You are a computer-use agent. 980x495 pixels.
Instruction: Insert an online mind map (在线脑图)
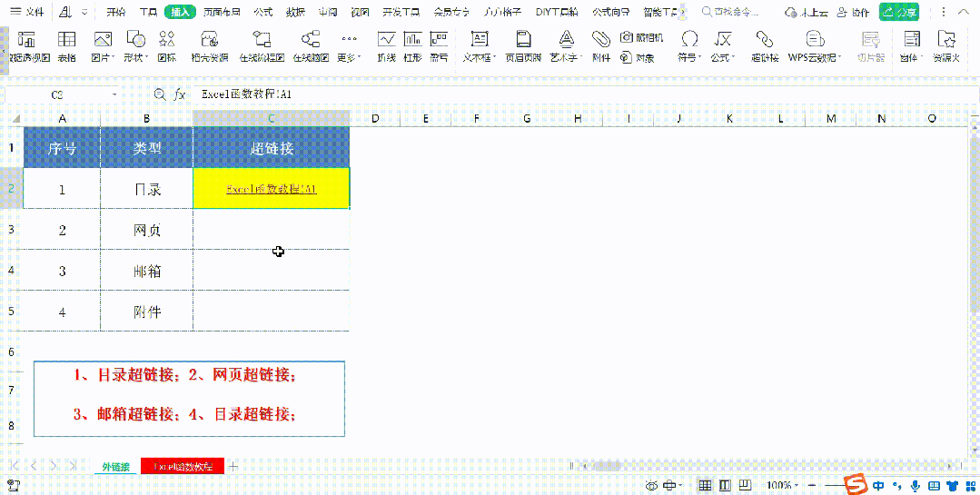pos(311,46)
